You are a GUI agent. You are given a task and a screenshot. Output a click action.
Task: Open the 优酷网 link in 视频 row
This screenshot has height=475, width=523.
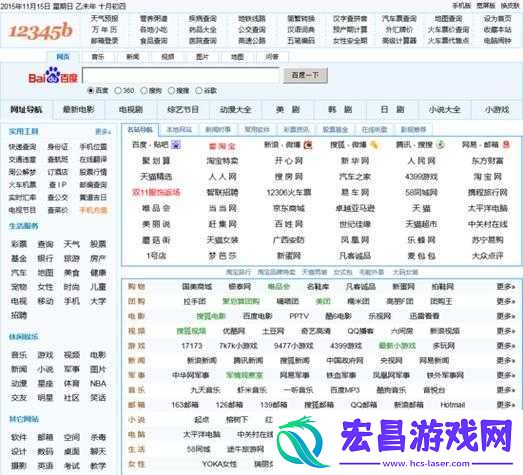pos(234,331)
